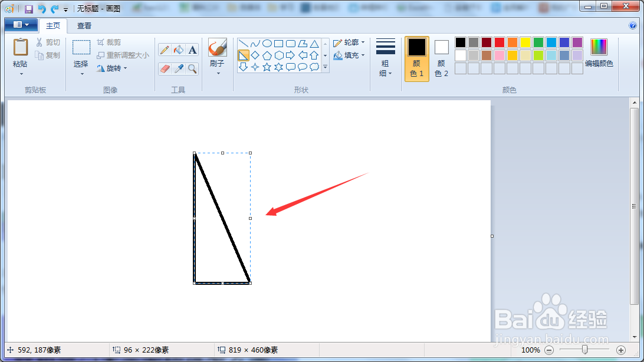Activate Color 2 background box
This screenshot has height=362, width=644.
tap(442, 59)
